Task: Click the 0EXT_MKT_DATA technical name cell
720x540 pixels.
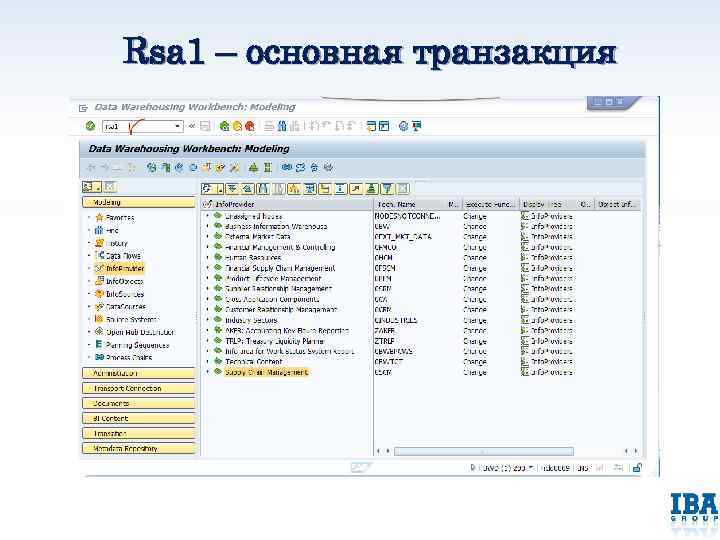Action: (403, 237)
